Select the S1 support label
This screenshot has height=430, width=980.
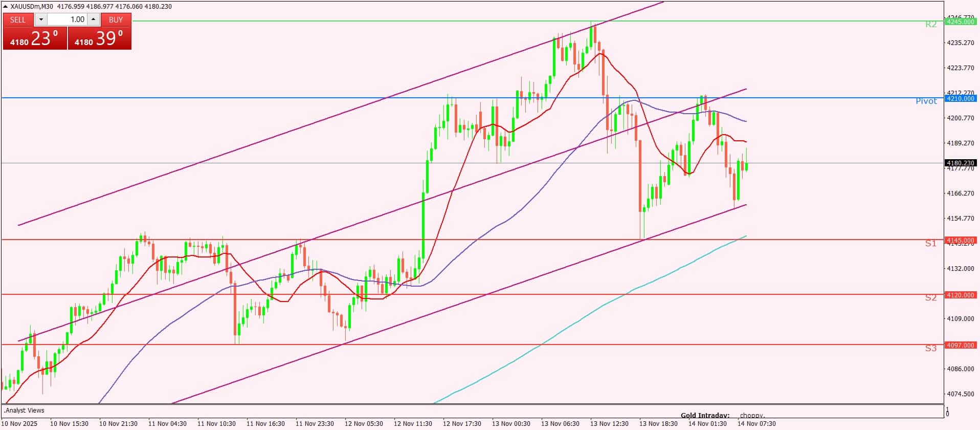[x=930, y=244]
